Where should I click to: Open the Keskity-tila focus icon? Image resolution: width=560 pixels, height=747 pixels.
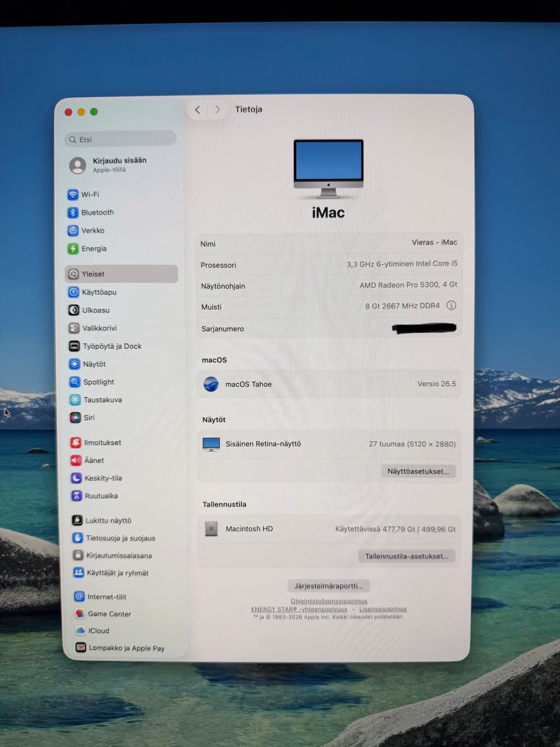76,478
